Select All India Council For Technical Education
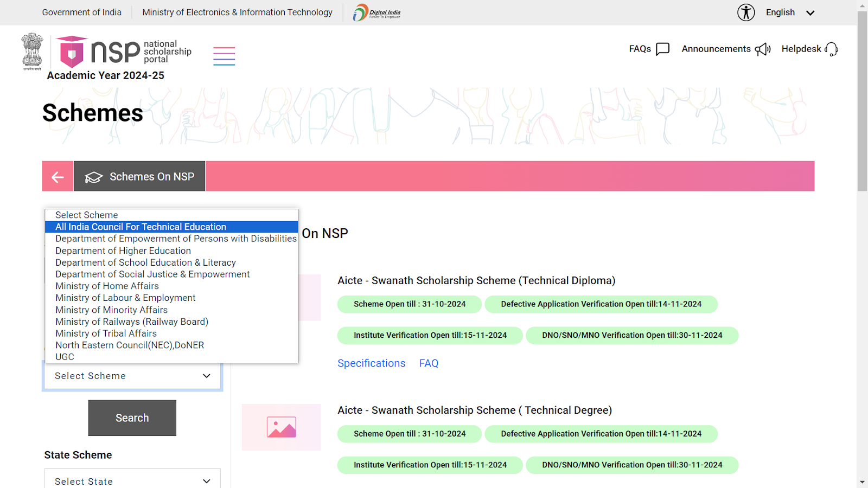This screenshot has height=488, width=868. (x=171, y=227)
